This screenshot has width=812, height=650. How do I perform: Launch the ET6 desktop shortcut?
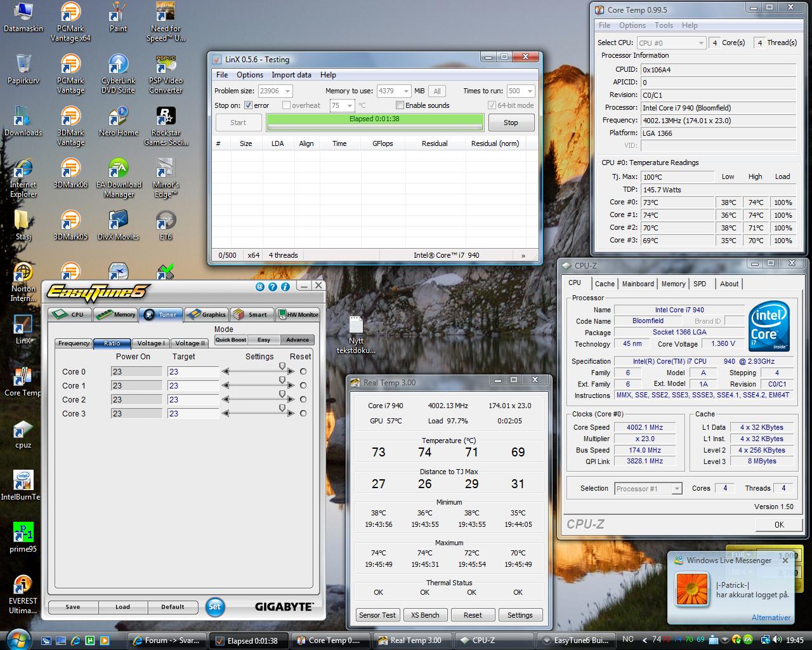166,225
